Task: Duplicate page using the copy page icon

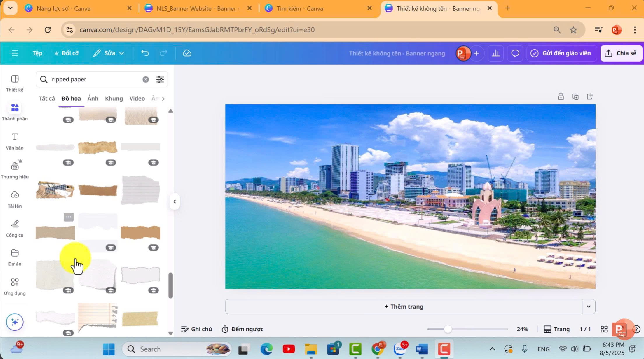Action: point(575,97)
